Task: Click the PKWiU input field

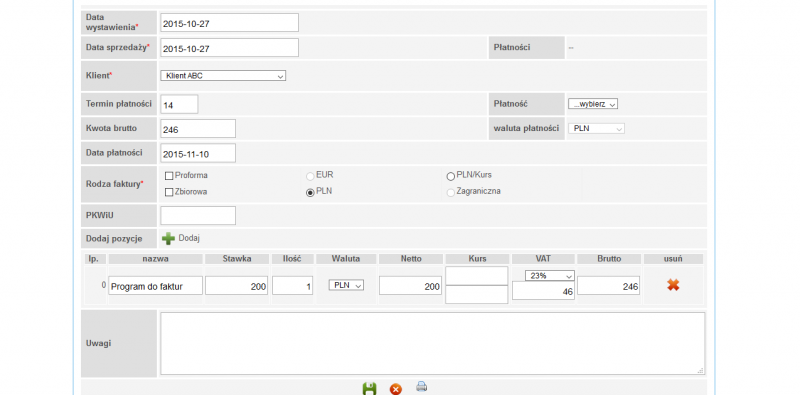Action: pyautogui.click(x=198, y=215)
